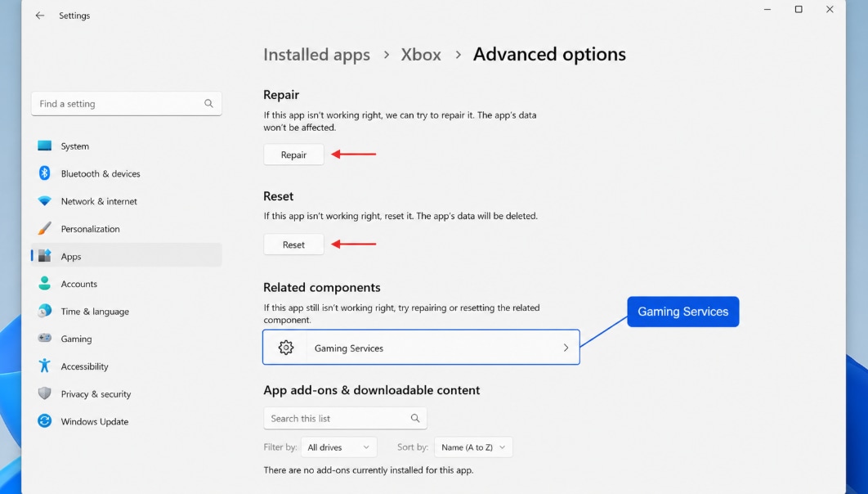Navigate to Xbox breadcrumb
This screenshot has height=494, width=868.
pyautogui.click(x=421, y=54)
